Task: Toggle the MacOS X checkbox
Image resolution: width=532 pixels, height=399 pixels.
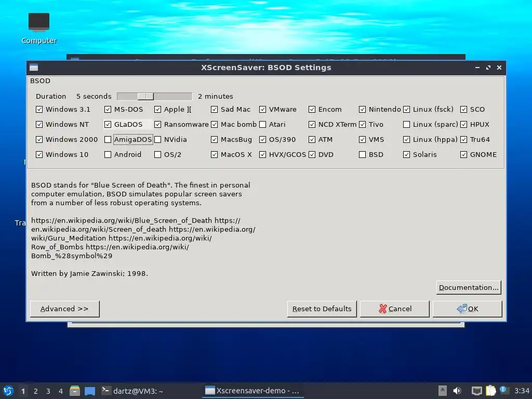Action: point(215,154)
